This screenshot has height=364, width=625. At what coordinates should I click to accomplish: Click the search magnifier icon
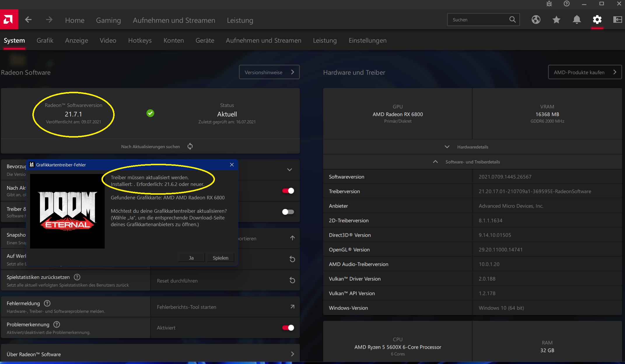(x=512, y=20)
